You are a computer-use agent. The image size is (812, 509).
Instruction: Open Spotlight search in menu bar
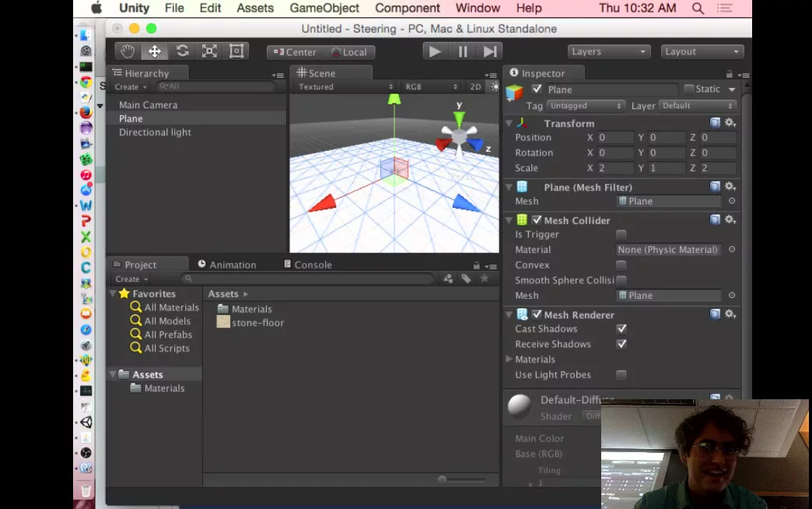pos(698,9)
